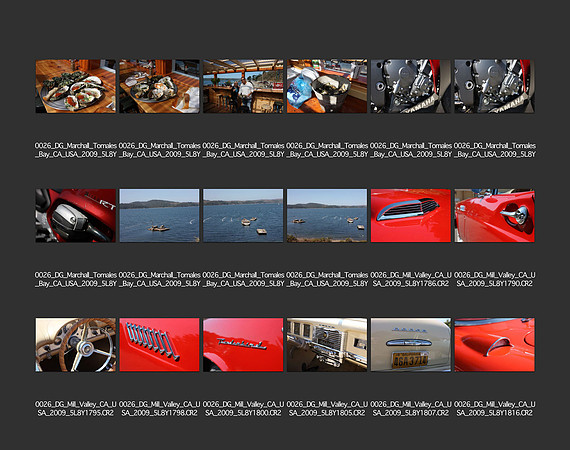The image size is (570, 450).
Task: Select the red hood scoop with chrome grille photo
Action: (411, 216)
